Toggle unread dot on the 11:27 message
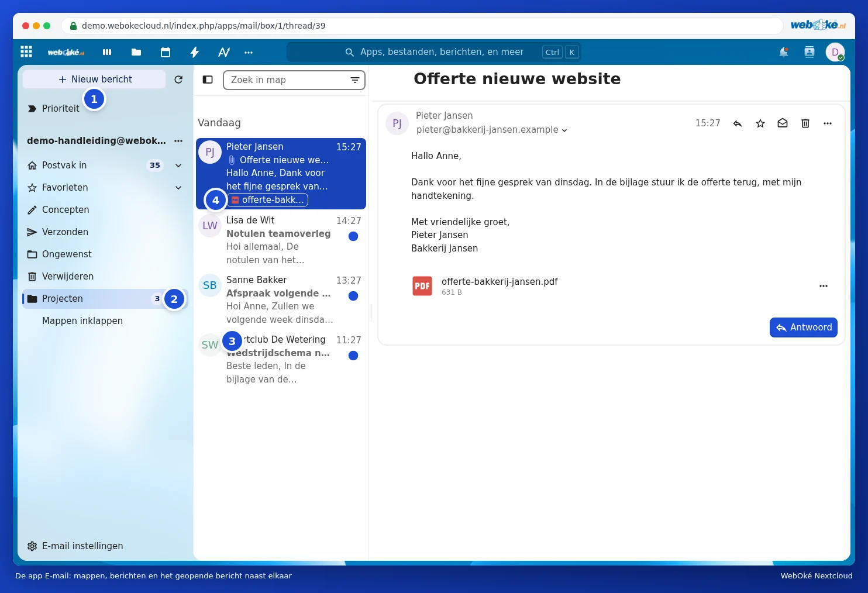 pyautogui.click(x=353, y=356)
